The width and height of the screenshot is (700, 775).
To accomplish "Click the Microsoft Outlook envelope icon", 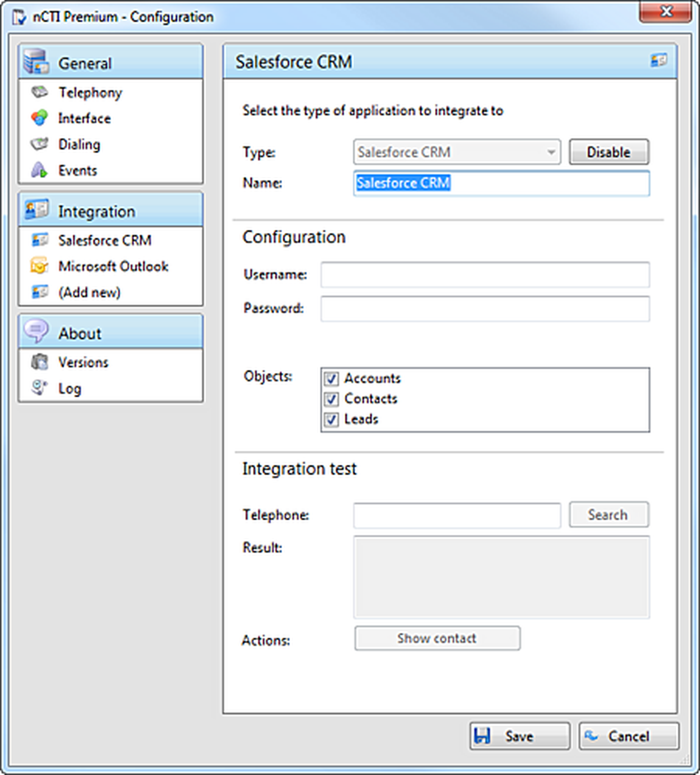I will coord(39,266).
